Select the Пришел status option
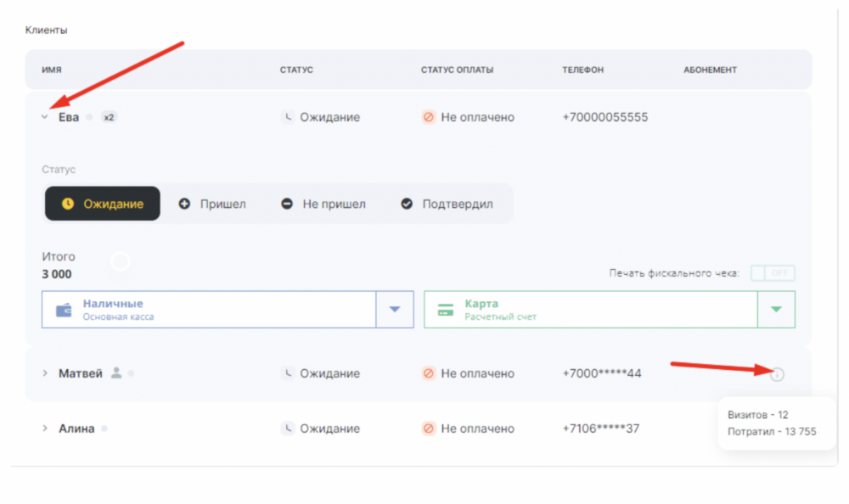 (212, 204)
